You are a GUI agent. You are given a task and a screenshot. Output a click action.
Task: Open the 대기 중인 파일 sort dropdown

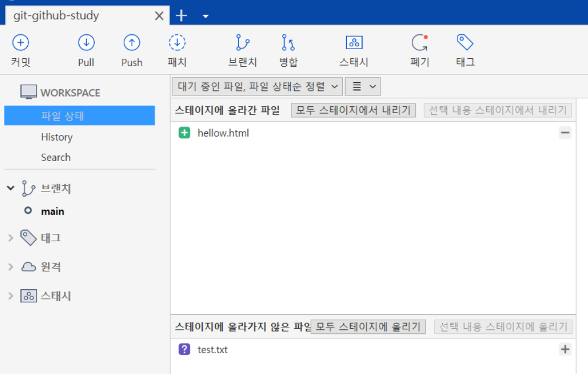click(x=257, y=86)
